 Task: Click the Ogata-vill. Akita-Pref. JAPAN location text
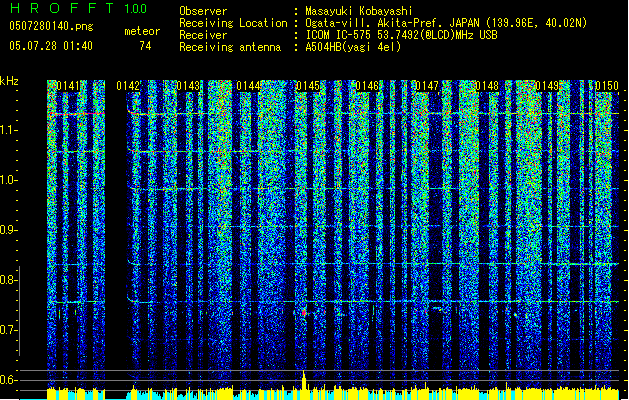coord(446,23)
